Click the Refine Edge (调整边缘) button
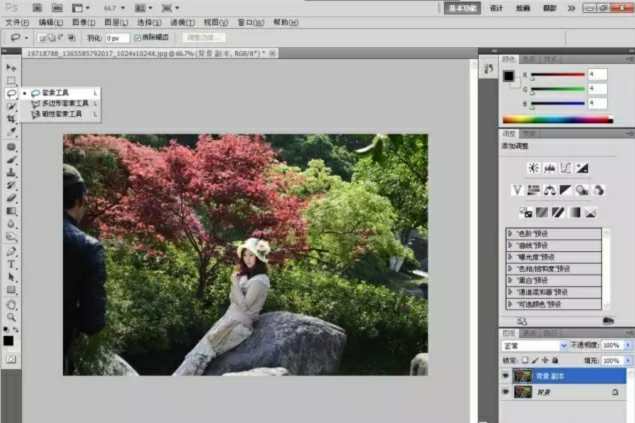 204,37
